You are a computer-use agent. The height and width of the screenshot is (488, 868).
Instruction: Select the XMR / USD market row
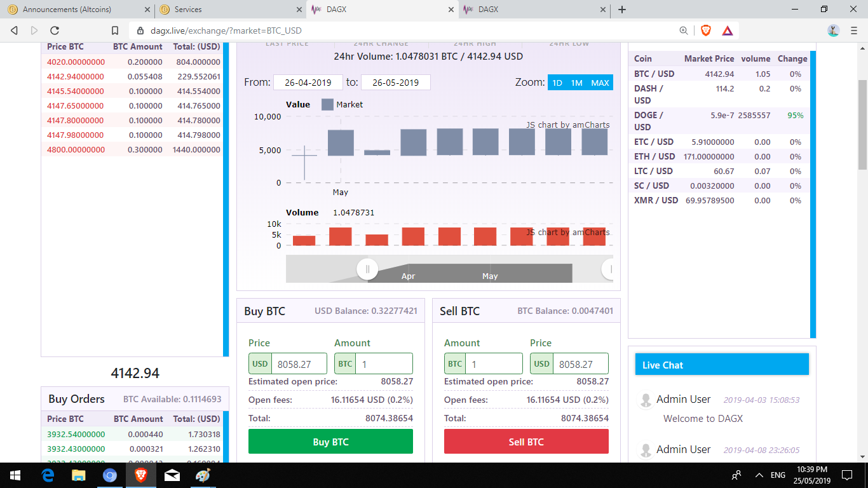pos(721,200)
